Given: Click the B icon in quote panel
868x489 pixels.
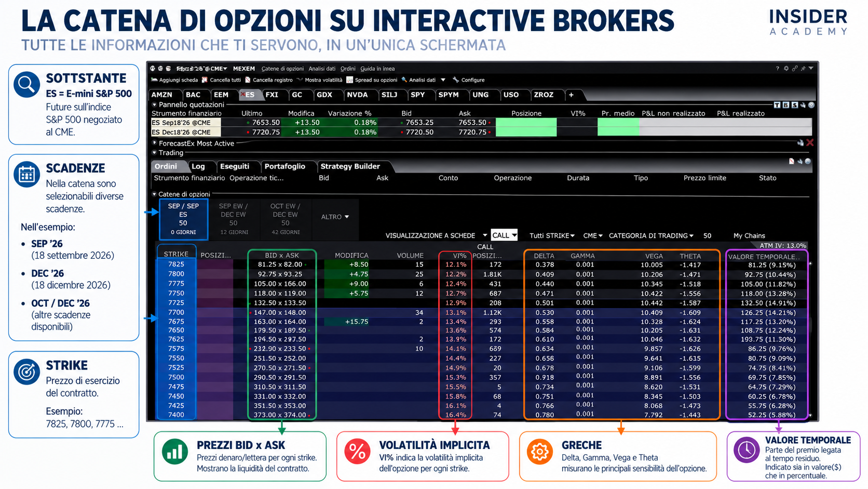Looking at the screenshot, I should point(785,105).
